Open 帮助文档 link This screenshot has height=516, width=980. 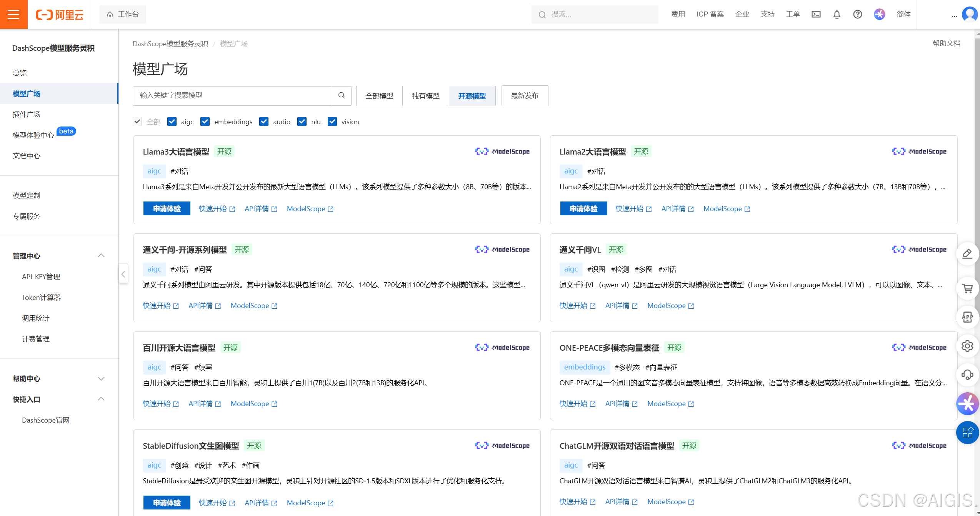point(946,43)
